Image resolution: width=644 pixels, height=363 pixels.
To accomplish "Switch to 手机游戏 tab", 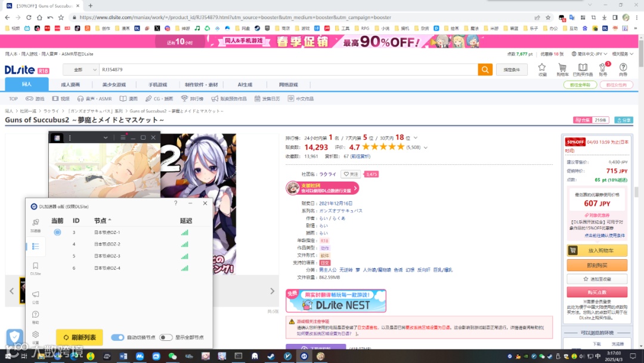I will click(157, 85).
